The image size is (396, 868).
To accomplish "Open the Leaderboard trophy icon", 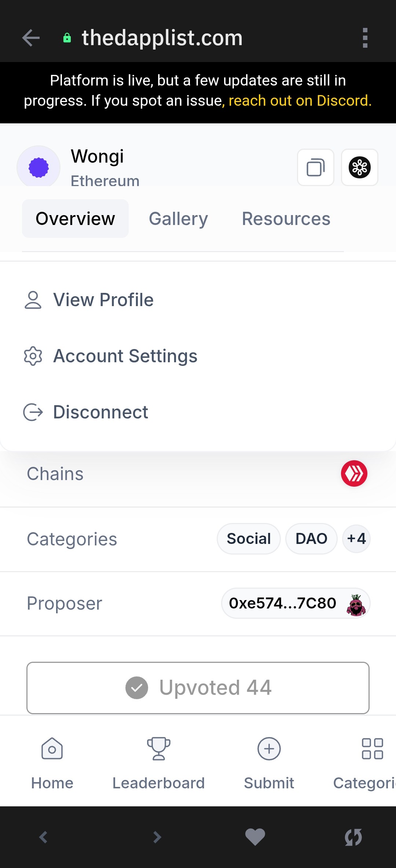I will (x=159, y=749).
